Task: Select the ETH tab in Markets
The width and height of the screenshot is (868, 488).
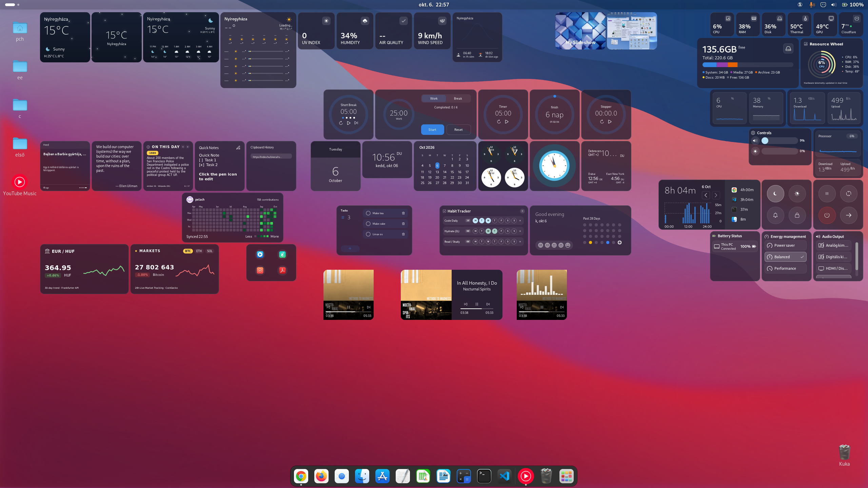Action: click(199, 251)
